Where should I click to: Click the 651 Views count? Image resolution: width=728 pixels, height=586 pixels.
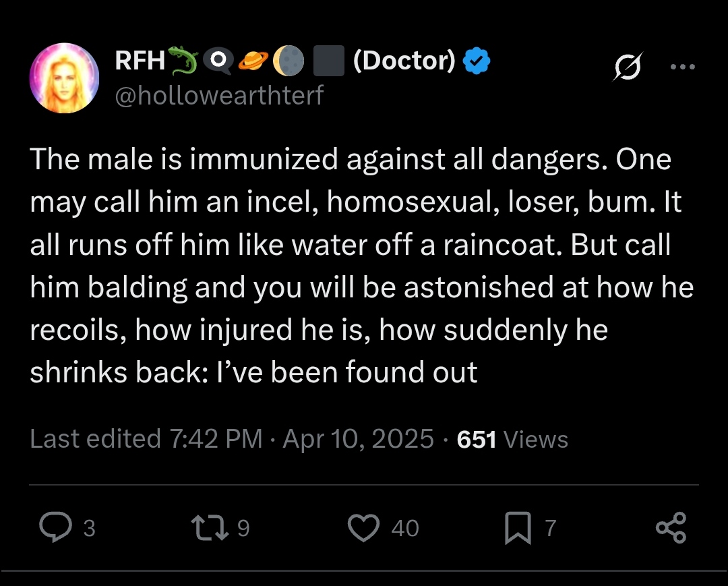click(512, 439)
